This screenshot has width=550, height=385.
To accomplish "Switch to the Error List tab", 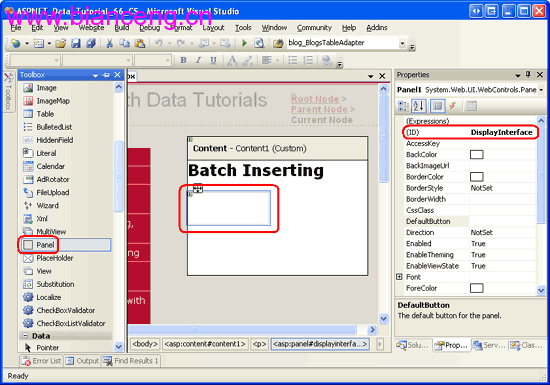I will [x=41, y=361].
